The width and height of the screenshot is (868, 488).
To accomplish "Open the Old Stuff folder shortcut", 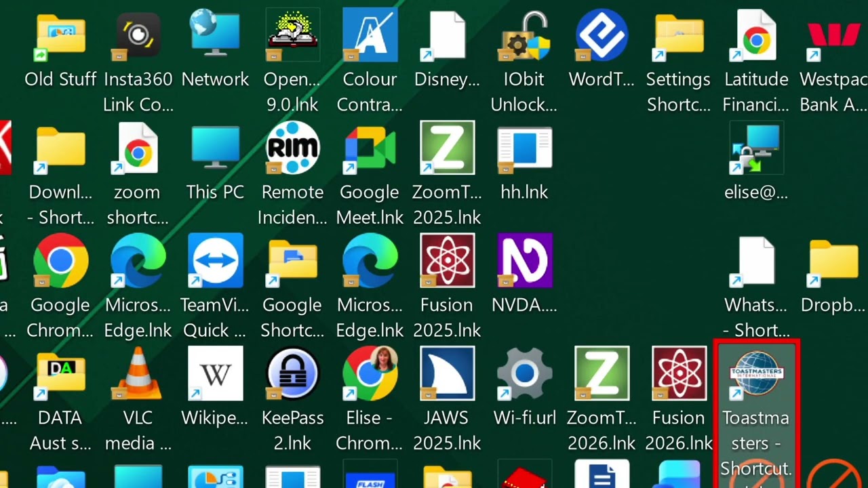I will [60, 35].
